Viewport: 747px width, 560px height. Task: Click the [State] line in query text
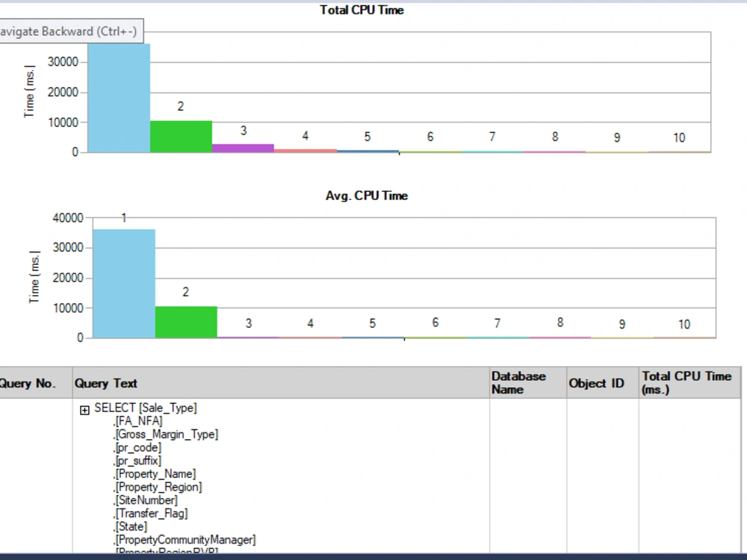131,526
